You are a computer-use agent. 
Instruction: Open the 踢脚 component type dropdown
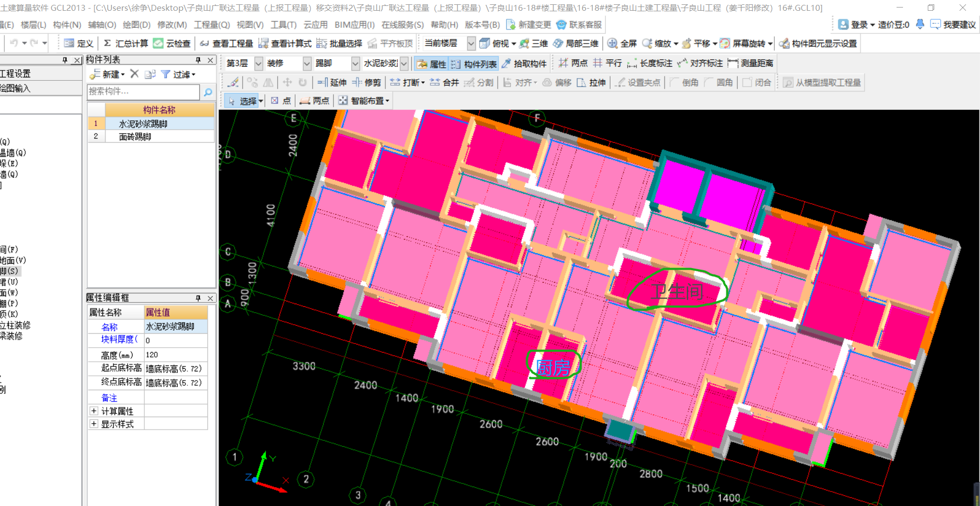tap(355, 64)
